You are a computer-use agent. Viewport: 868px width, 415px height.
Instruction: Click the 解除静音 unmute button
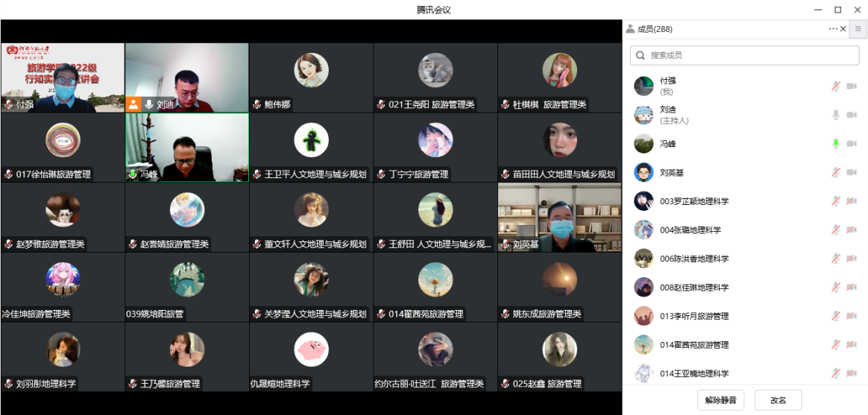coord(720,400)
